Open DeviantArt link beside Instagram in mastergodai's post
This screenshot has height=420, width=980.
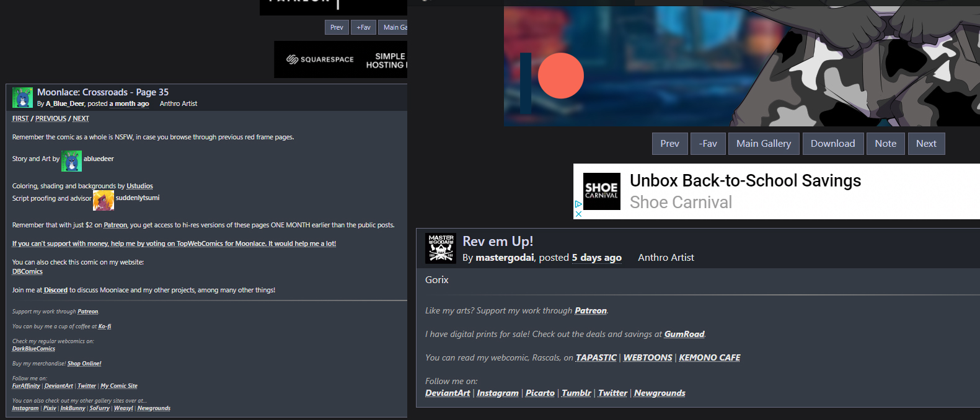(x=448, y=393)
